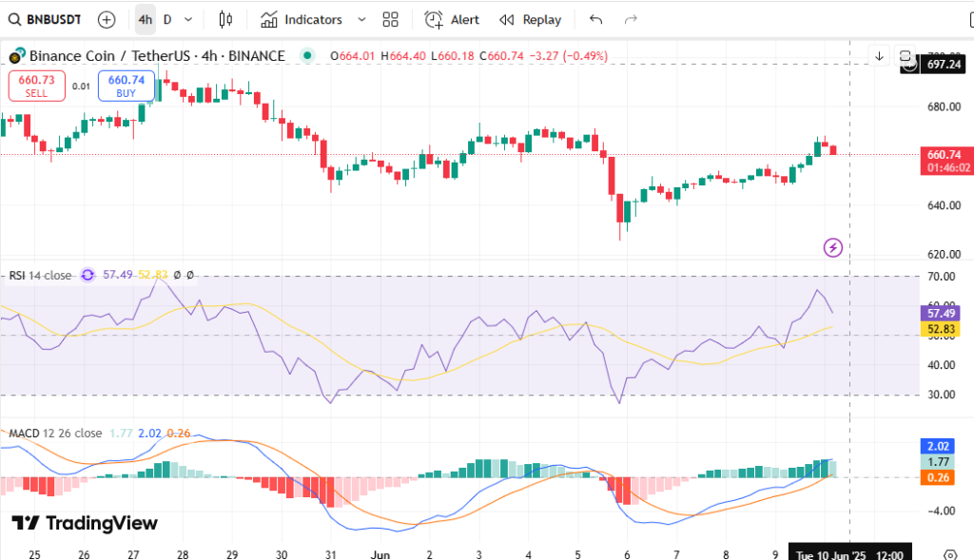Click the 660.74 BUY button
The image size is (974, 560).
coord(127,86)
